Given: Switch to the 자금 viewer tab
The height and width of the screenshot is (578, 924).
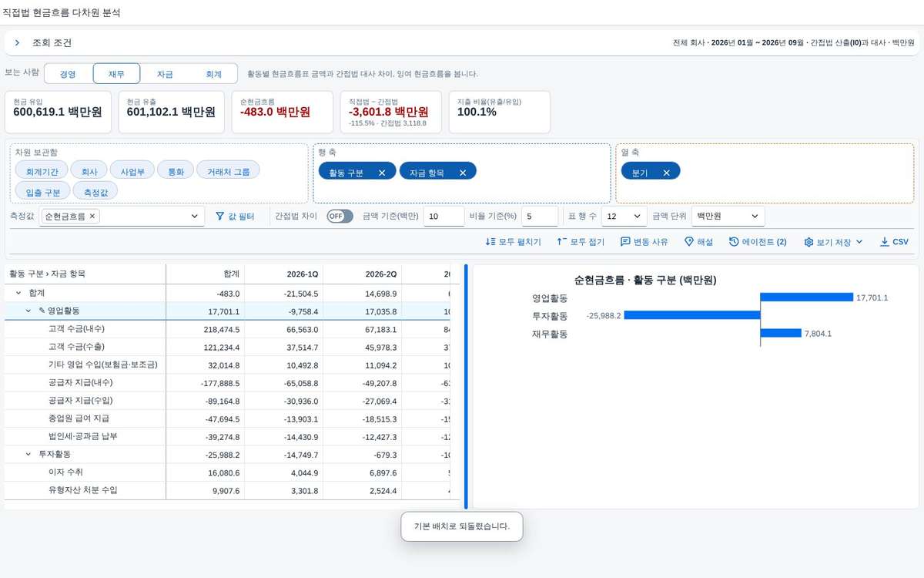Looking at the screenshot, I should (x=165, y=74).
